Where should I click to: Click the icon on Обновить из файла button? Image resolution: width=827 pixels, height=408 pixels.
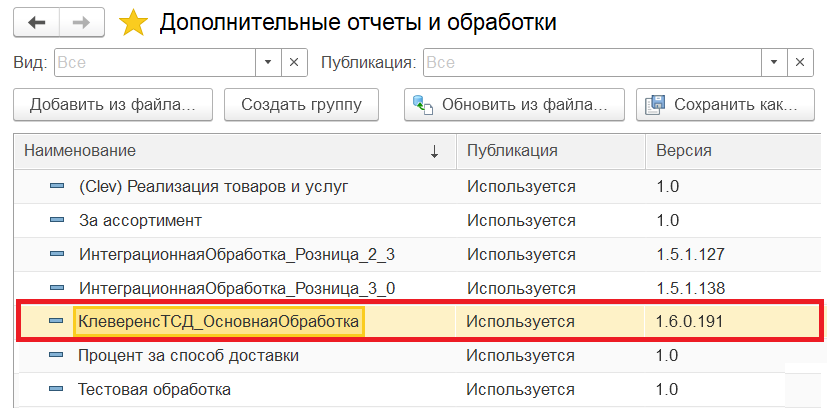click(x=423, y=104)
